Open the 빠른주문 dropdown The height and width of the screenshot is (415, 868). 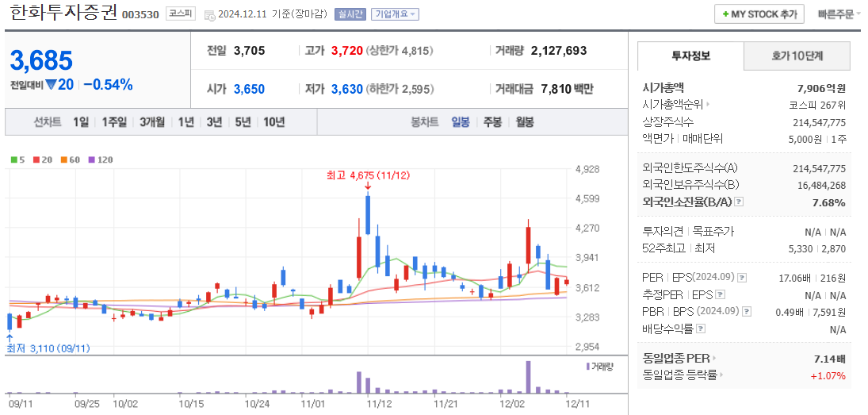pos(839,14)
